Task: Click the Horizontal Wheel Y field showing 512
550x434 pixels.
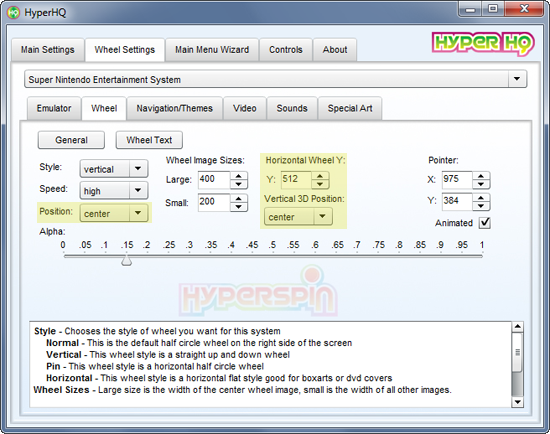Action: (296, 180)
